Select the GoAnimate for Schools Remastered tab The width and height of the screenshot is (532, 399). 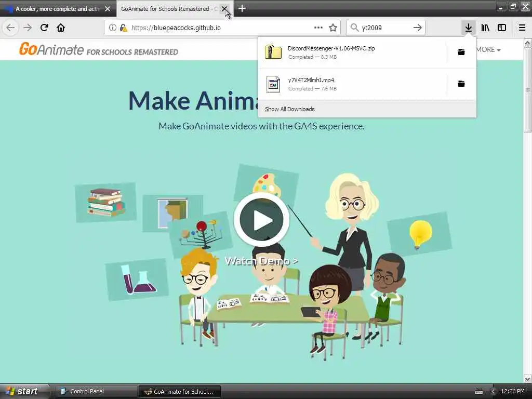pyautogui.click(x=169, y=9)
